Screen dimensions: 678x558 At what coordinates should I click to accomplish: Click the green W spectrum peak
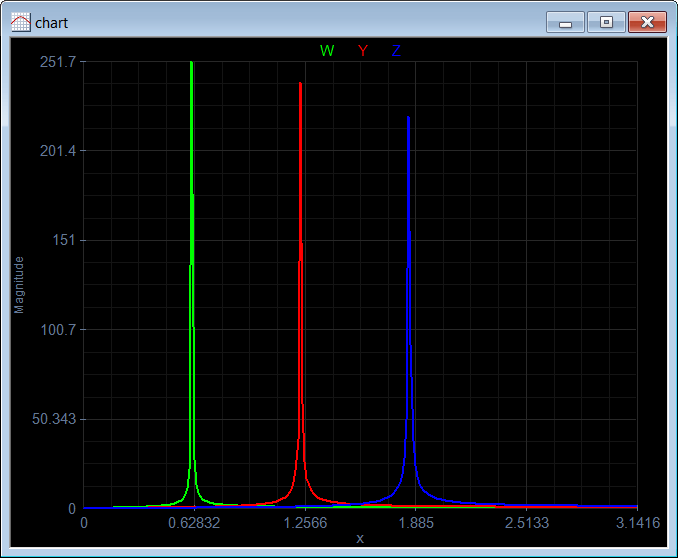point(191,63)
